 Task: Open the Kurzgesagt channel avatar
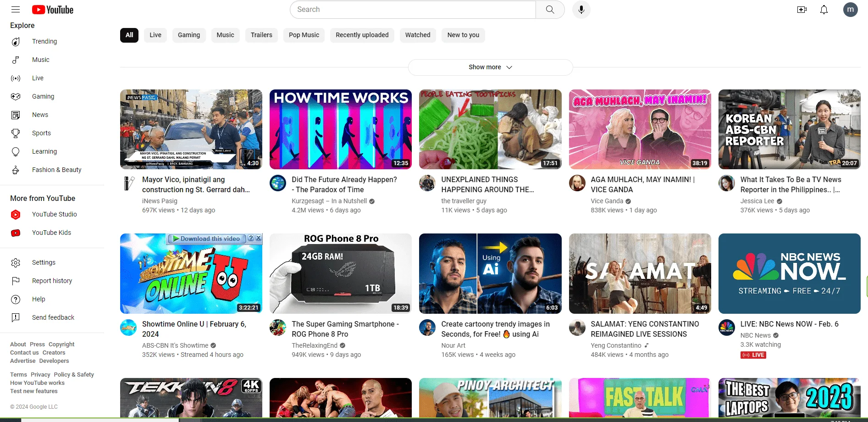[278, 183]
